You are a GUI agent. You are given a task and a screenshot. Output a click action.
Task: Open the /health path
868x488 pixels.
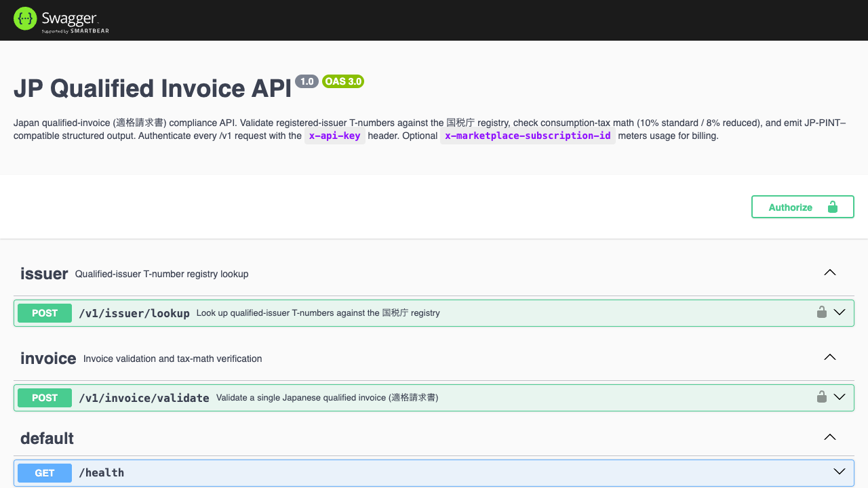(x=102, y=472)
